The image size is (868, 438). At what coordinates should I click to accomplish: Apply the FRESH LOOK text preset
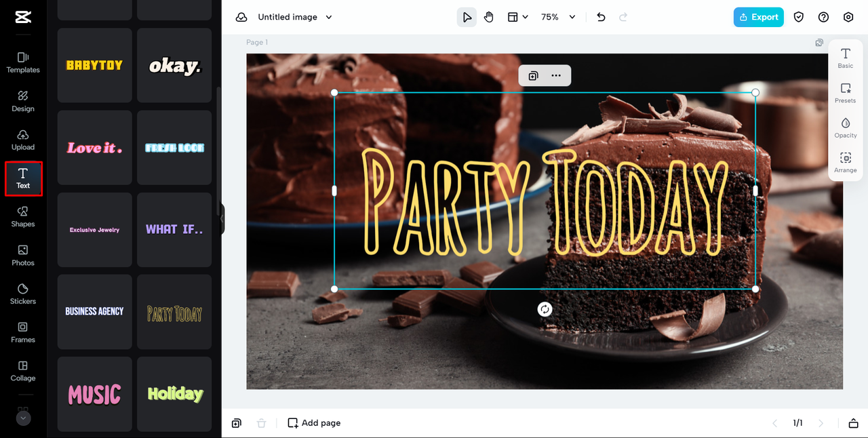coord(174,148)
